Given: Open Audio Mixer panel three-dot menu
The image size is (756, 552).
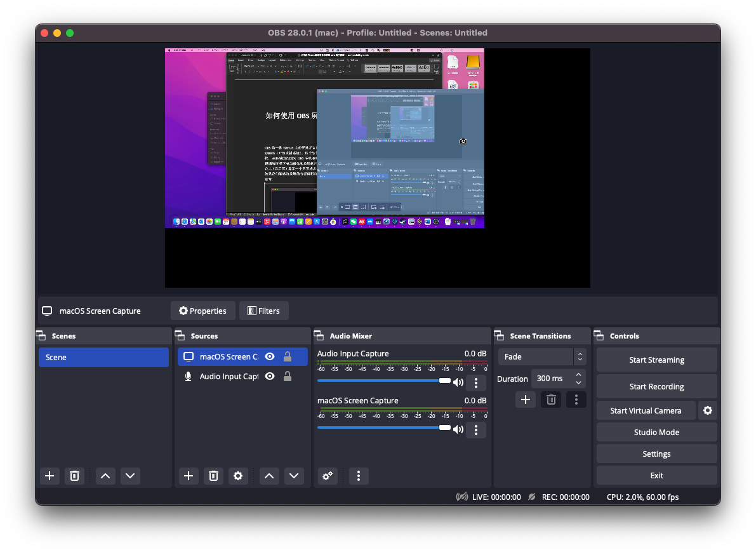Looking at the screenshot, I should [359, 476].
